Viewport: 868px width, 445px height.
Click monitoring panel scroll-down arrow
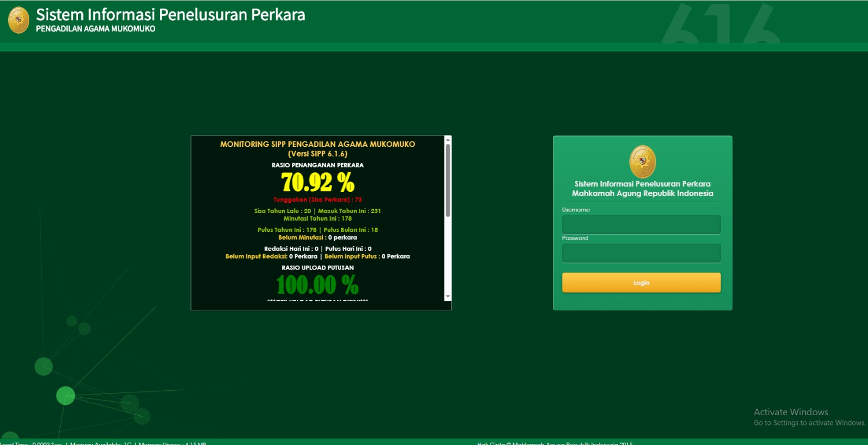(x=448, y=296)
